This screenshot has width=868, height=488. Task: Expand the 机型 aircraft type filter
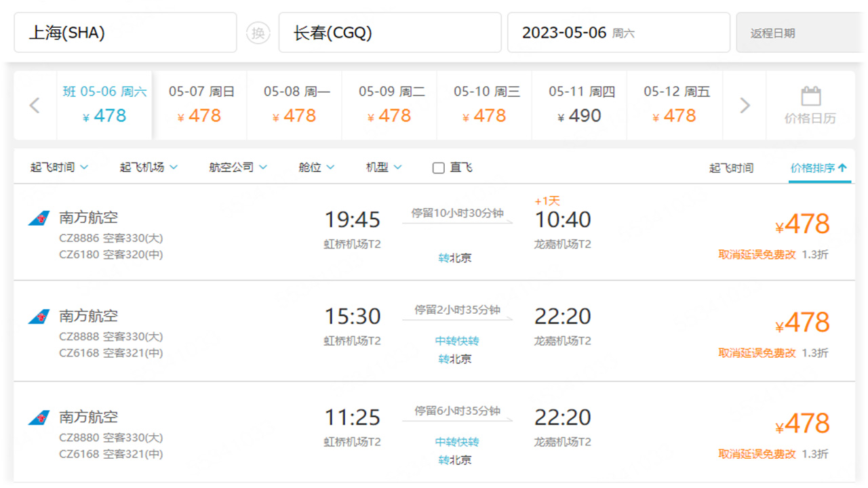(382, 167)
